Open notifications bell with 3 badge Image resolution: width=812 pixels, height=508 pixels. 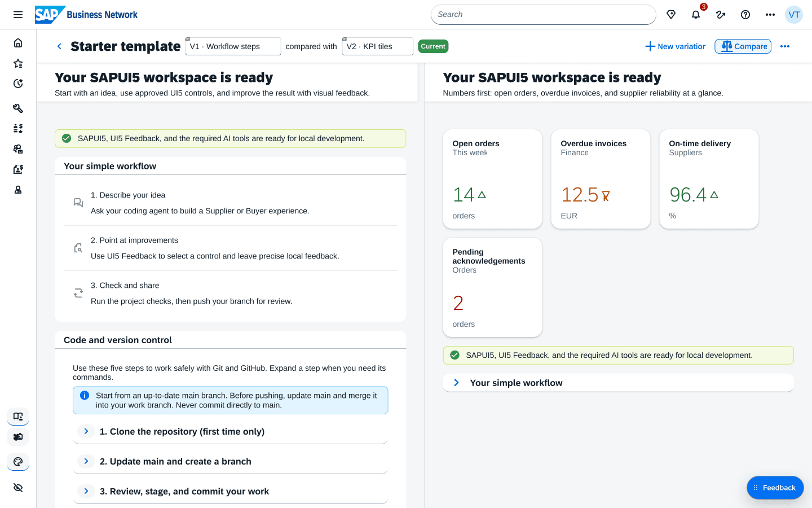(x=696, y=15)
